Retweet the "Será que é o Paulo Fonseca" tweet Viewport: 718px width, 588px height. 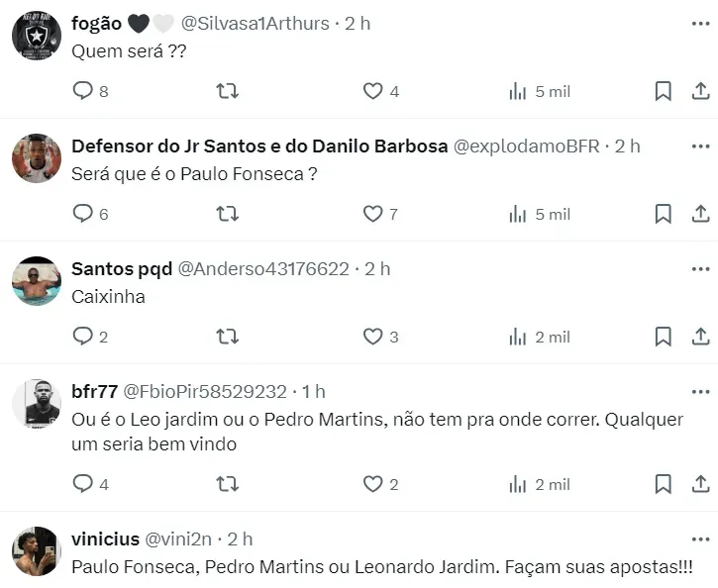[x=227, y=214]
